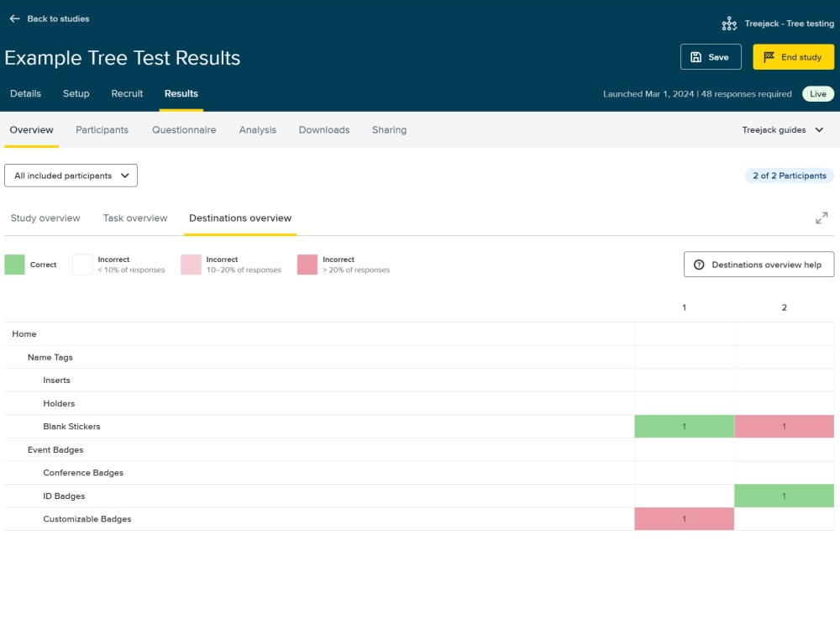Select the ID Badges row label
This screenshot has height=630, width=840.
64,496
